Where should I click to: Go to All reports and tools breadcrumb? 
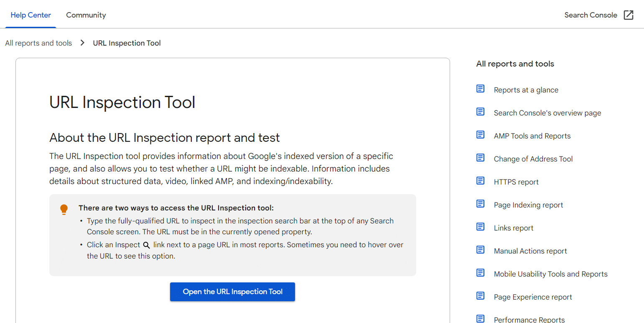coord(38,43)
